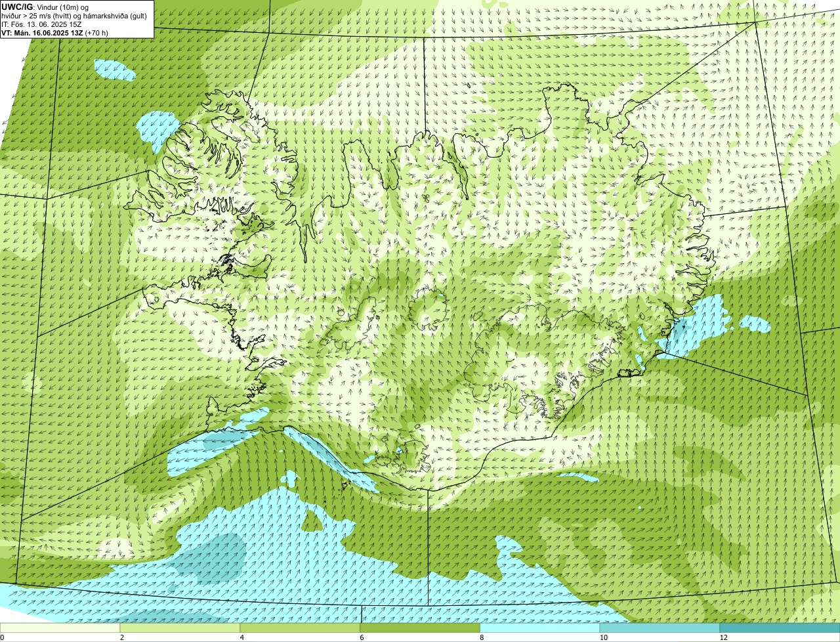
Task: Click the legend label '10'
Action: coord(603,637)
